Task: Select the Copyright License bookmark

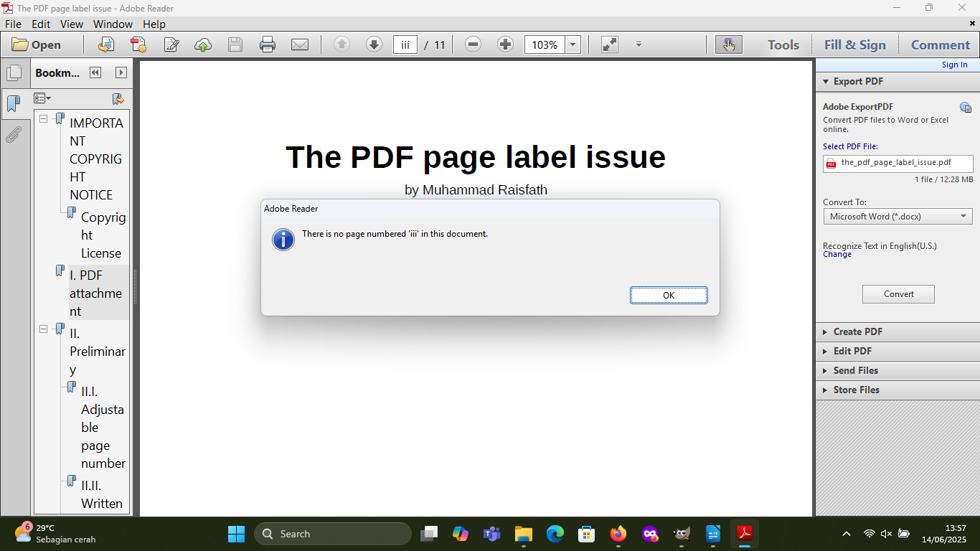Action: coord(103,235)
